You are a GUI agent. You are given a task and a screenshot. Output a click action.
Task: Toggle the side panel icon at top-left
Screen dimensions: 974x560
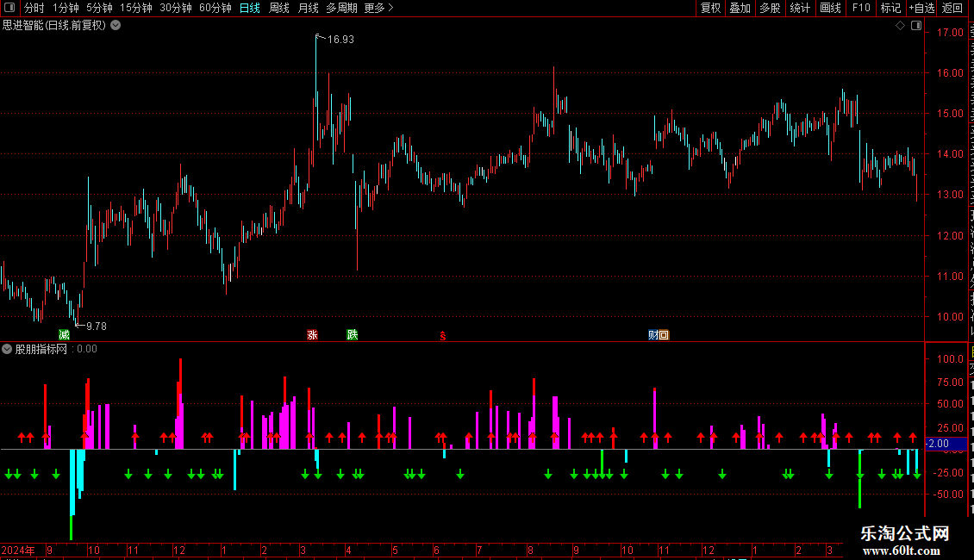9,8
